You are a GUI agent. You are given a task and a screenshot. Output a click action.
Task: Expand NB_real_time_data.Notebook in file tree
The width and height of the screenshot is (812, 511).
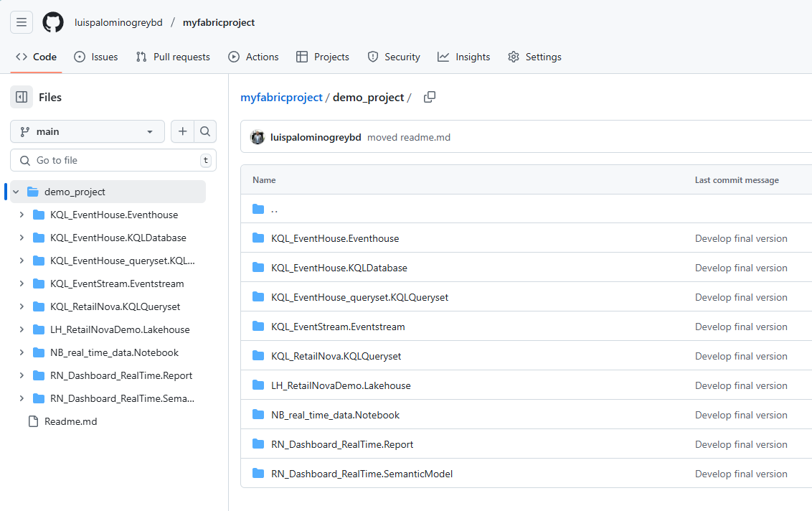pyautogui.click(x=22, y=352)
